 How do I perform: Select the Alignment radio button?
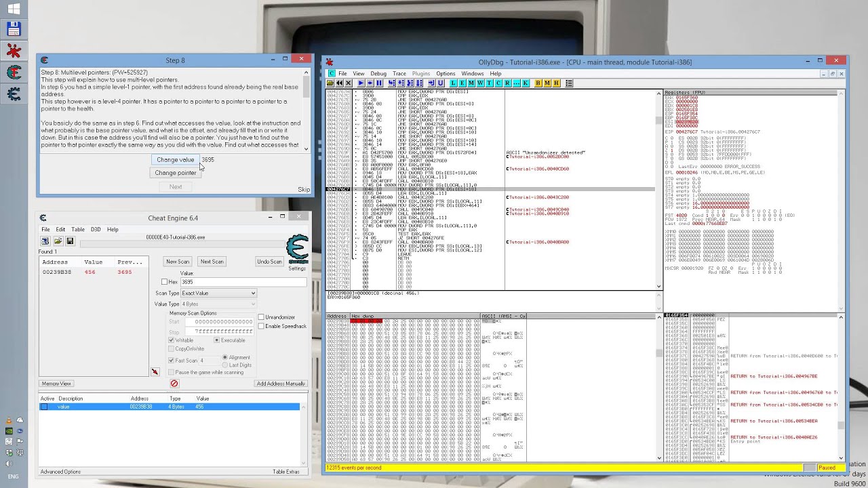point(225,357)
